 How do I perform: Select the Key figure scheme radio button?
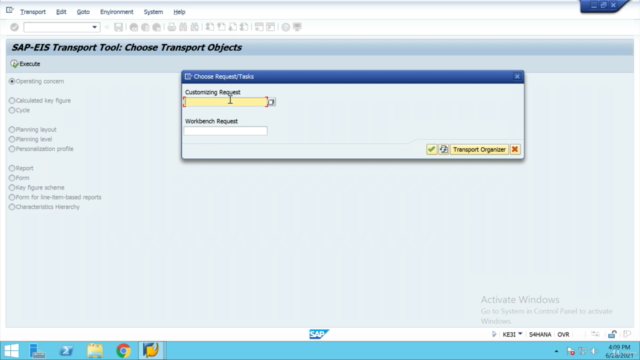pos(12,188)
